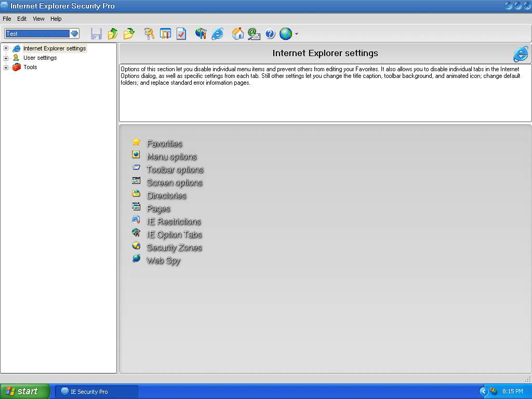The image size is (532, 399).
Task: Expand the Tools tree node
Action: 6,67
